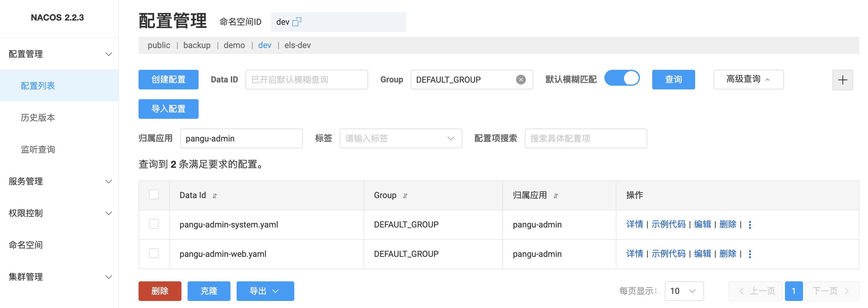Select the dev namespace tab

(265, 45)
